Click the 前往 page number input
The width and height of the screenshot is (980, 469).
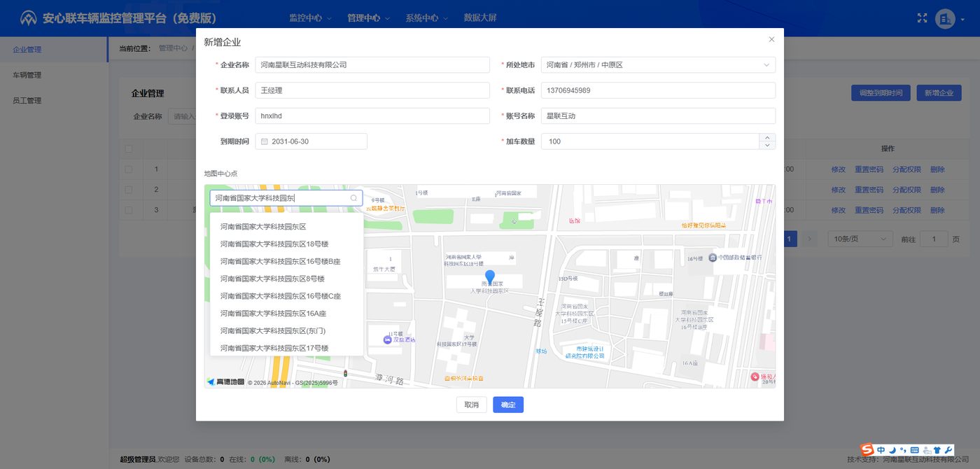point(934,239)
